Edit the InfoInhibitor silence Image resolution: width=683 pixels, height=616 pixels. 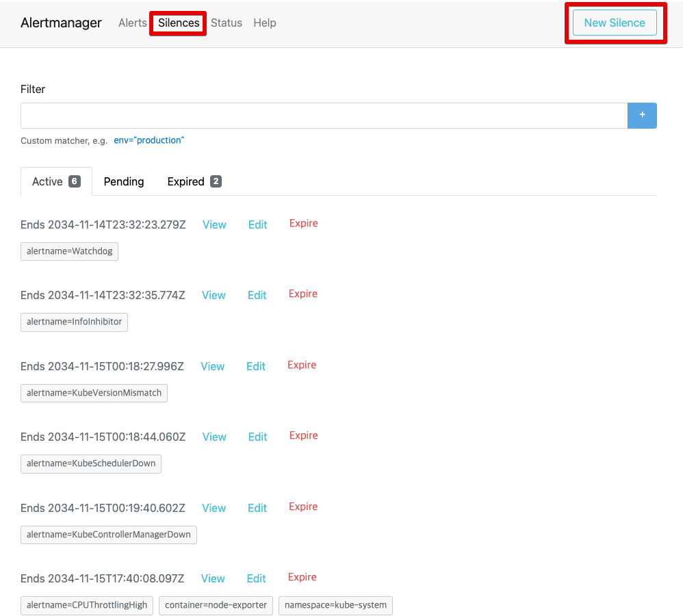click(257, 296)
